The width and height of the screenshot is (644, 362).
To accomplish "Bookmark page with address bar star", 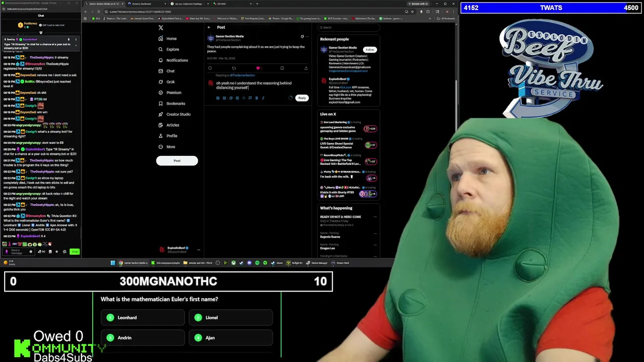I will pos(412,12).
